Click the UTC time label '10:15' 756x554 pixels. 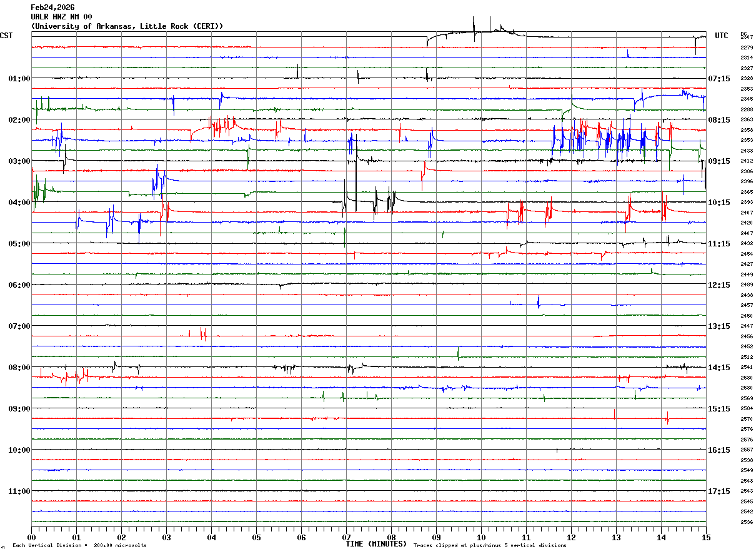click(x=719, y=203)
